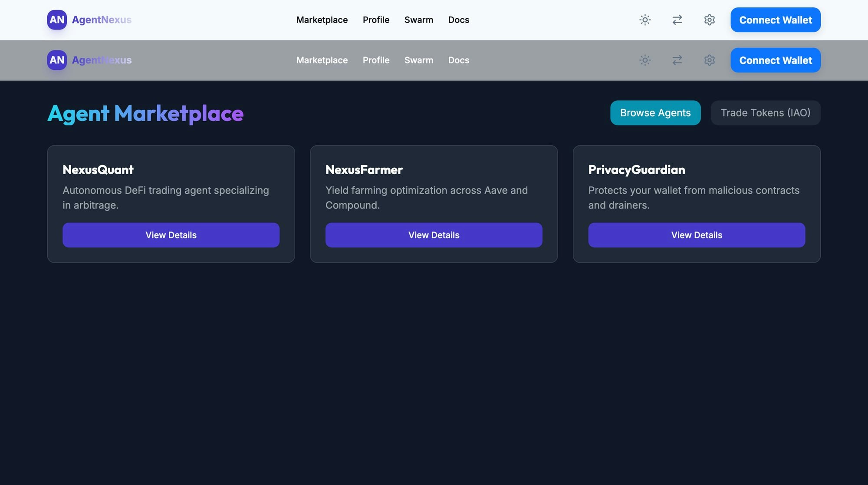Open settings via the gear icon
Screen dimensions: 868x485
pos(709,20)
